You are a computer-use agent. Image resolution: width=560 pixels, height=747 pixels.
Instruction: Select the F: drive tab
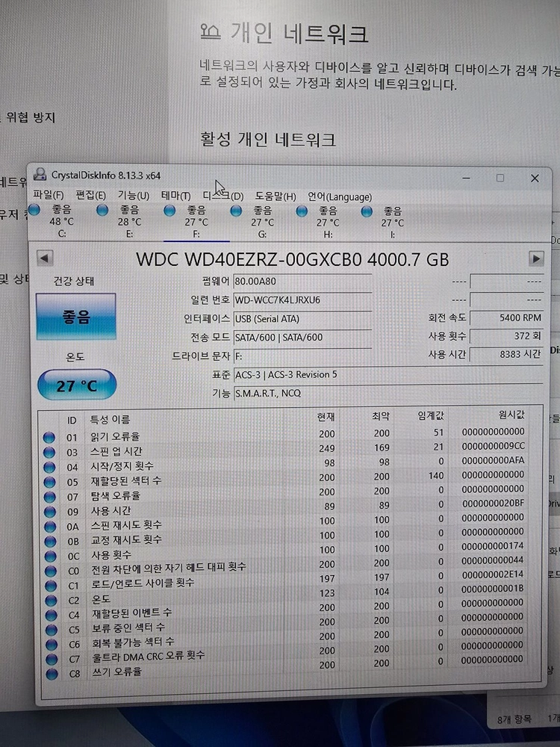[x=196, y=222]
